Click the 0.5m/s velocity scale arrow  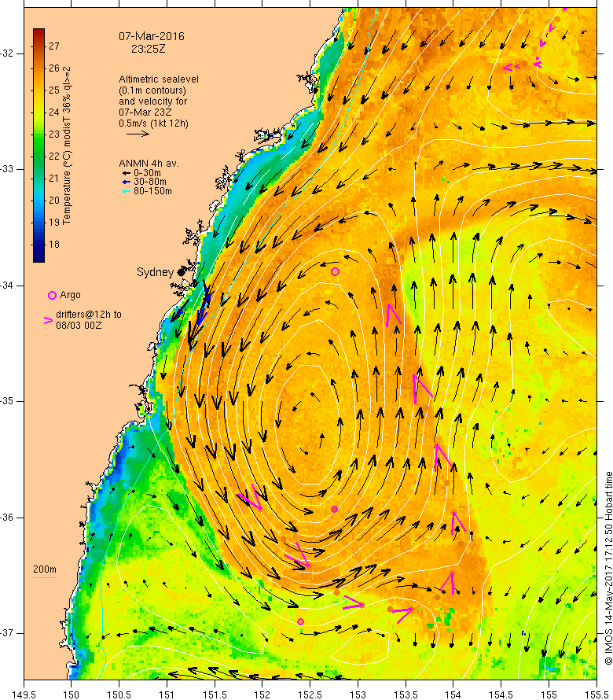click(138, 134)
